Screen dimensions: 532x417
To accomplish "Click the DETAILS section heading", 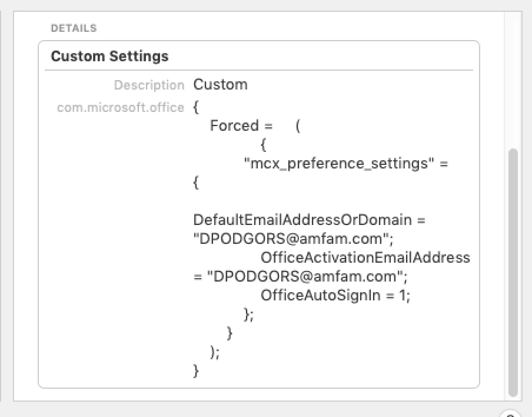I will [x=74, y=28].
